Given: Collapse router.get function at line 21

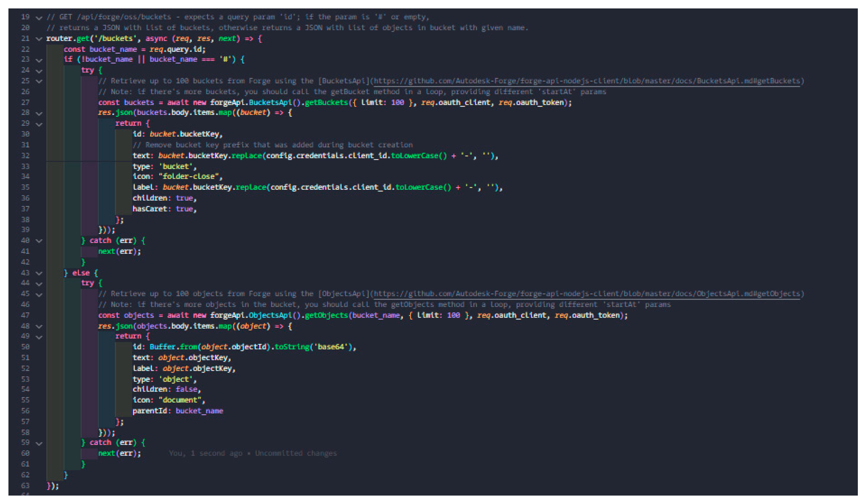Looking at the screenshot, I should 39,39.
